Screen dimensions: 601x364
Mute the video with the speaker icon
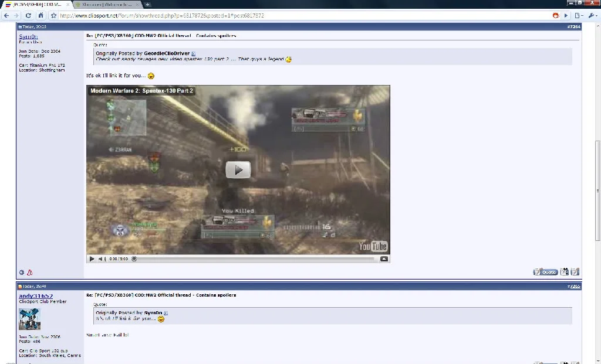pos(102,258)
